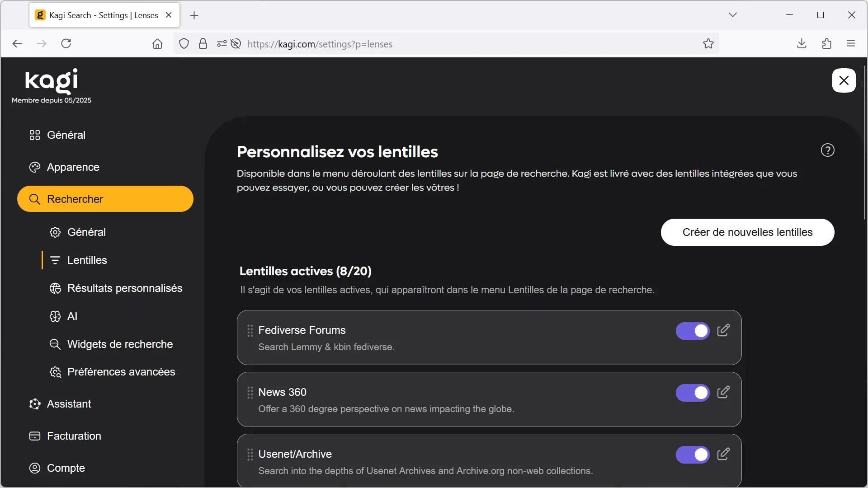Click the address bar URL

click(x=320, y=44)
